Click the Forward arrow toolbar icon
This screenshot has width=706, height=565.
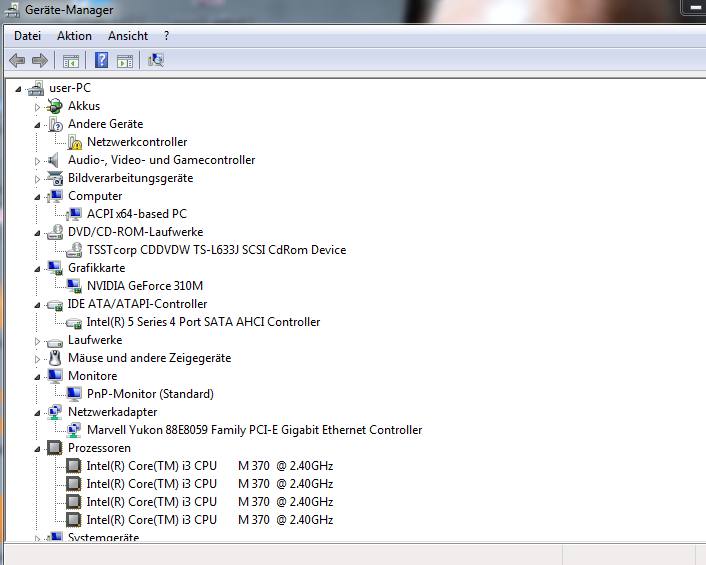pyautogui.click(x=40, y=60)
